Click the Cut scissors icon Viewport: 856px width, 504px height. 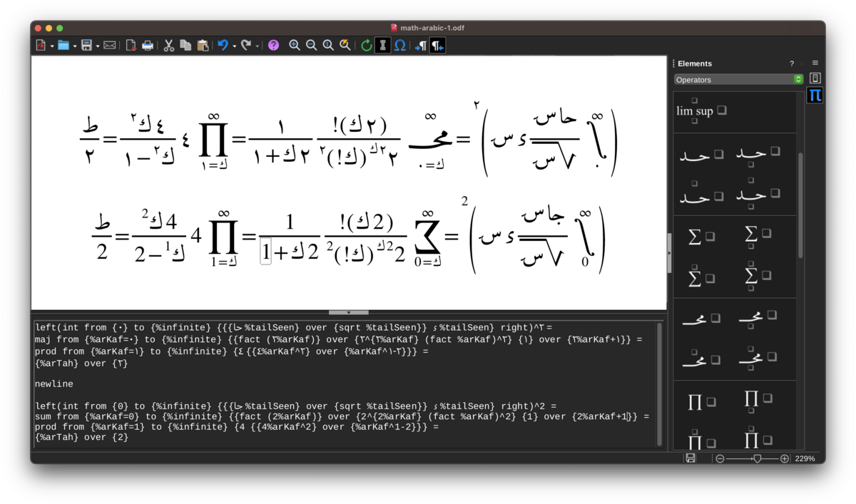(169, 46)
